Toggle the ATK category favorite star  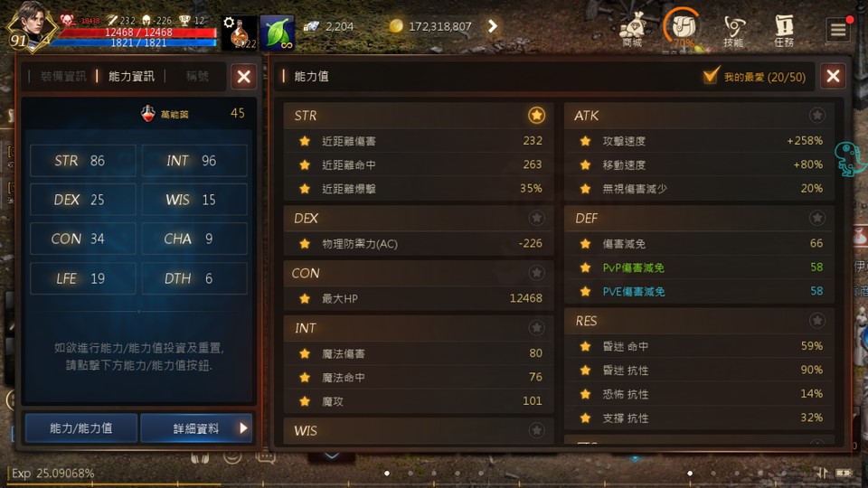(816, 115)
